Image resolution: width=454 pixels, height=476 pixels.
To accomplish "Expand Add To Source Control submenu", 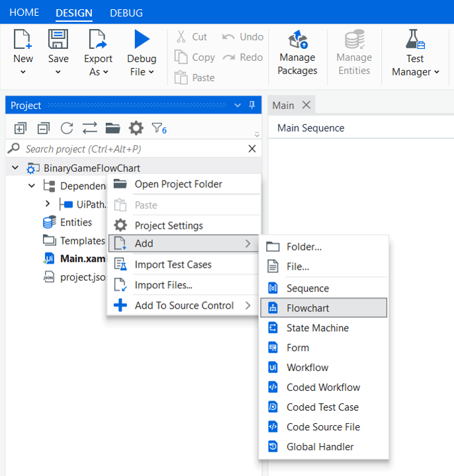I will point(184,305).
